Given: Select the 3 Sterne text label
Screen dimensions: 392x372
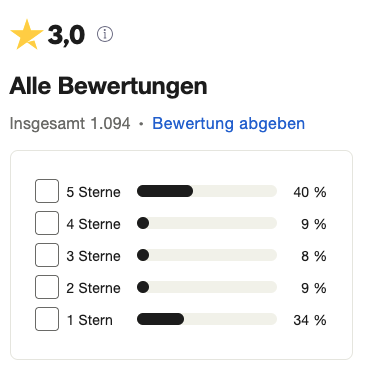Looking at the screenshot, I should [x=93, y=256].
